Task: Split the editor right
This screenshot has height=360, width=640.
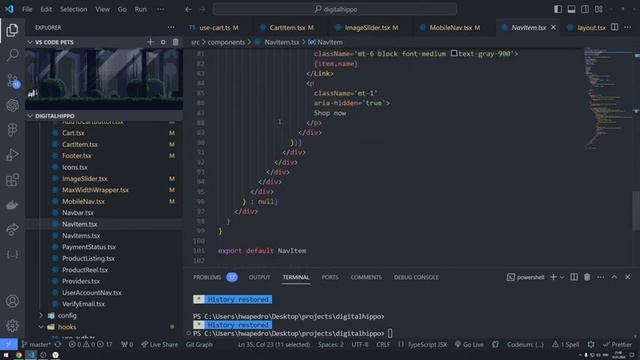Action: [x=614, y=27]
